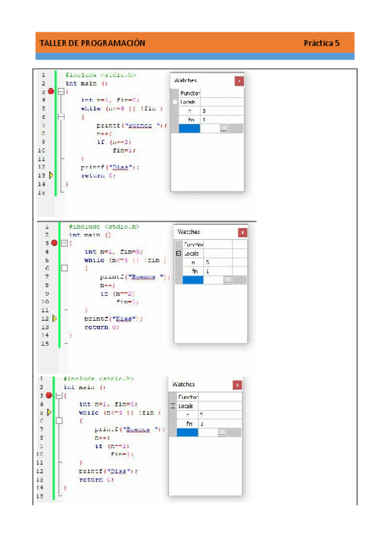Screen dimensions: 392x554
Task: Select the fin variable row in the middle Watches panel
Action: tap(194, 270)
